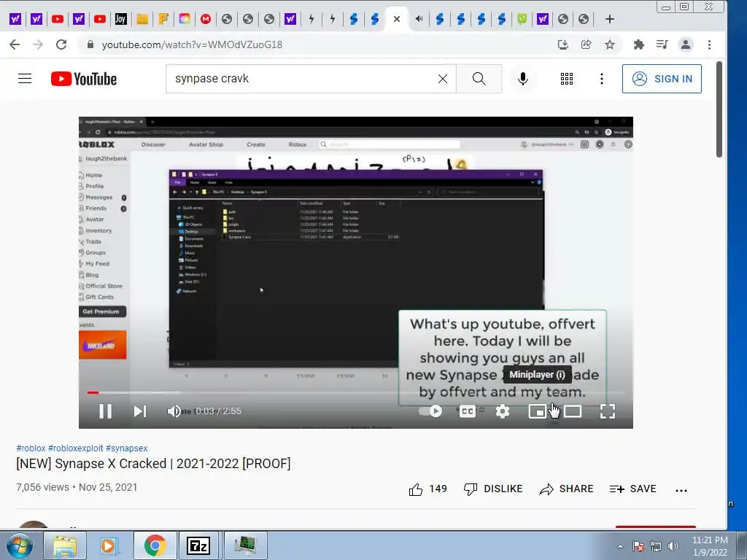Screen dimensions: 747x560
Task: Open Chrome profile avatar
Action: (686, 44)
